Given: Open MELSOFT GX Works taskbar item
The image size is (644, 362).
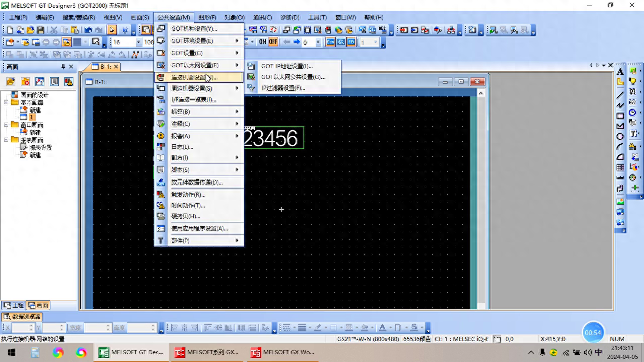Looking at the screenshot, I should 283,352.
